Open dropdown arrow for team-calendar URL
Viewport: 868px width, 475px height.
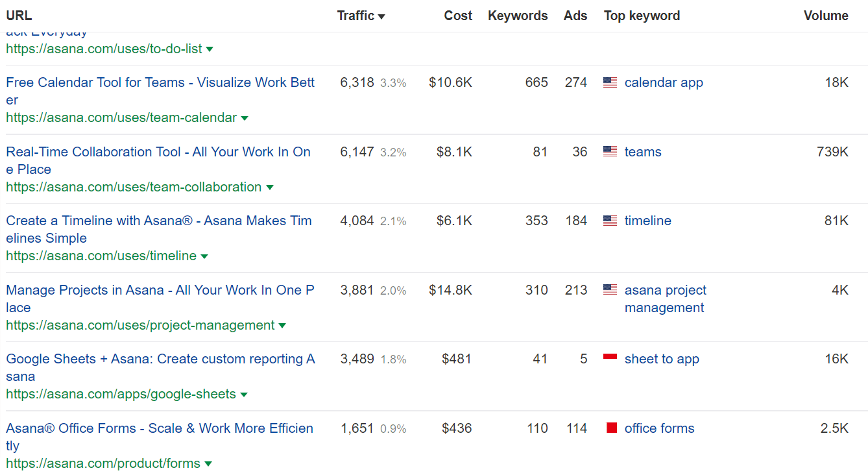(245, 118)
